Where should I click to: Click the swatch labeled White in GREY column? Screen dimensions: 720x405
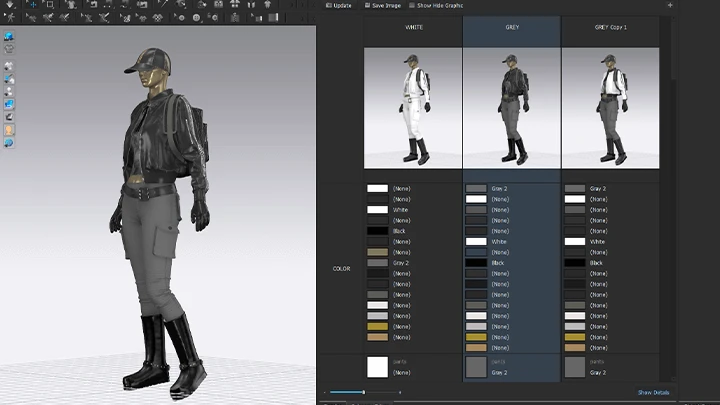[x=476, y=242]
